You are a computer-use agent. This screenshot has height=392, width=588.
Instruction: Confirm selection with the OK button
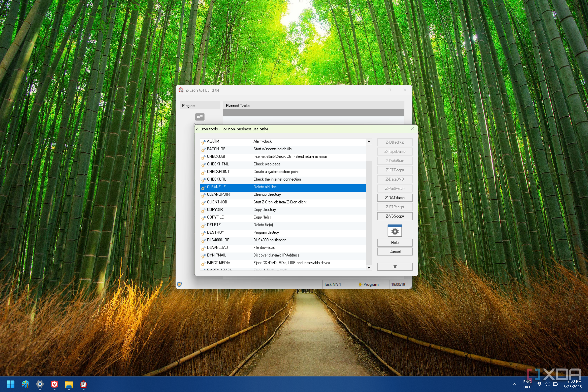pos(395,267)
